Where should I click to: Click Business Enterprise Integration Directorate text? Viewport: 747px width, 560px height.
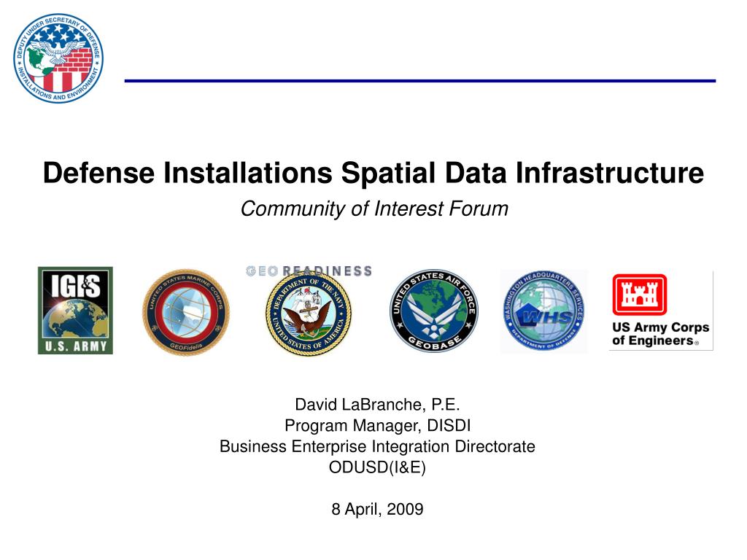click(377, 446)
